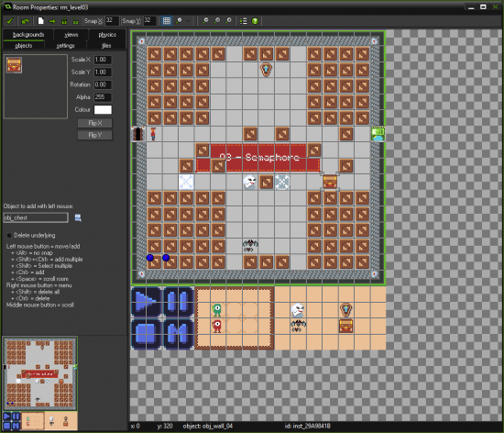Click the green undo arrow icon
The image size is (504, 433).
coord(25,21)
